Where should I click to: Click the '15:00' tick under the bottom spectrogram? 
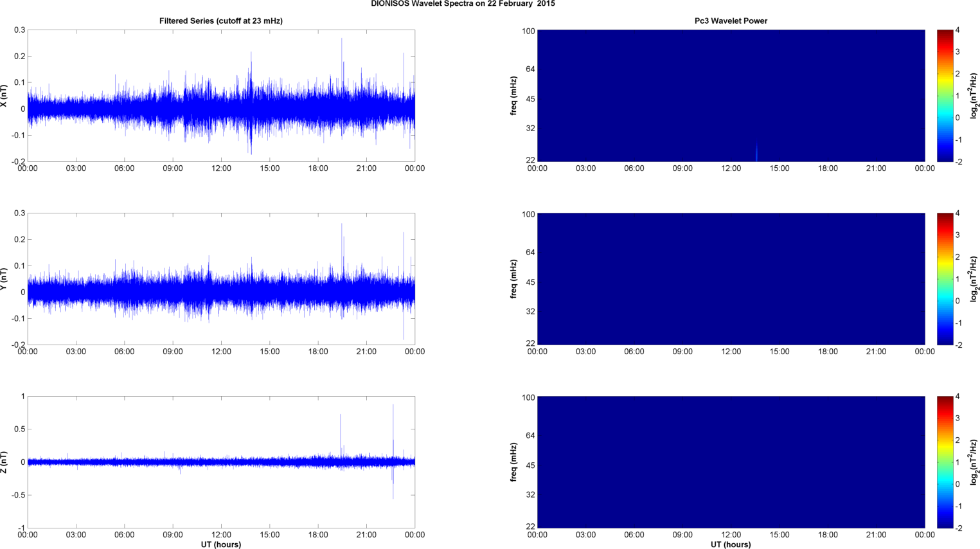pyautogui.click(x=780, y=535)
